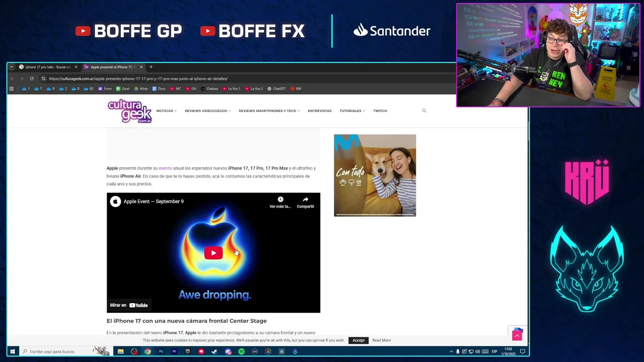Viewport: 644px width, 362px height.
Task: Click the Cultura Geek logo
Action: [129, 111]
